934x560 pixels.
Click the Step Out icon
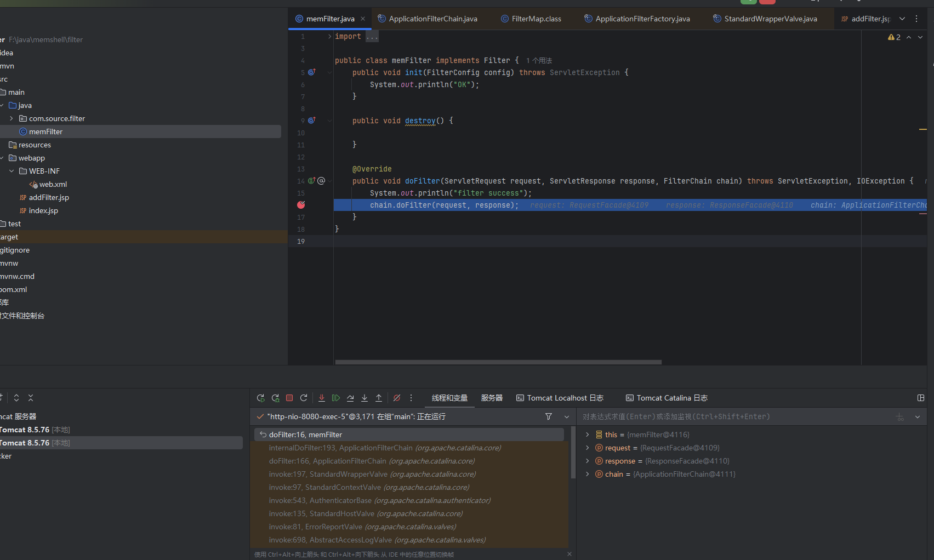pos(379,398)
